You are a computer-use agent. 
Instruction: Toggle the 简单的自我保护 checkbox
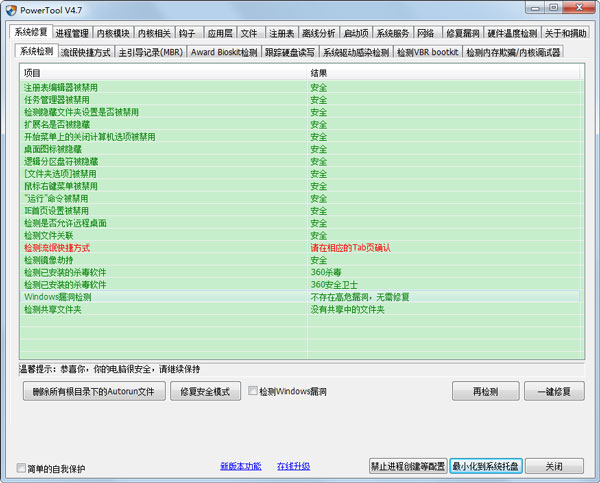pos(23,467)
